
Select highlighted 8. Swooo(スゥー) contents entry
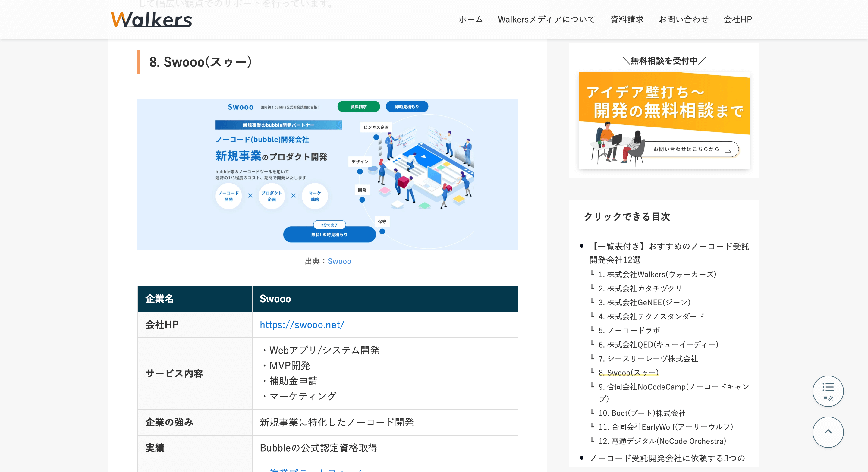click(x=628, y=373)
